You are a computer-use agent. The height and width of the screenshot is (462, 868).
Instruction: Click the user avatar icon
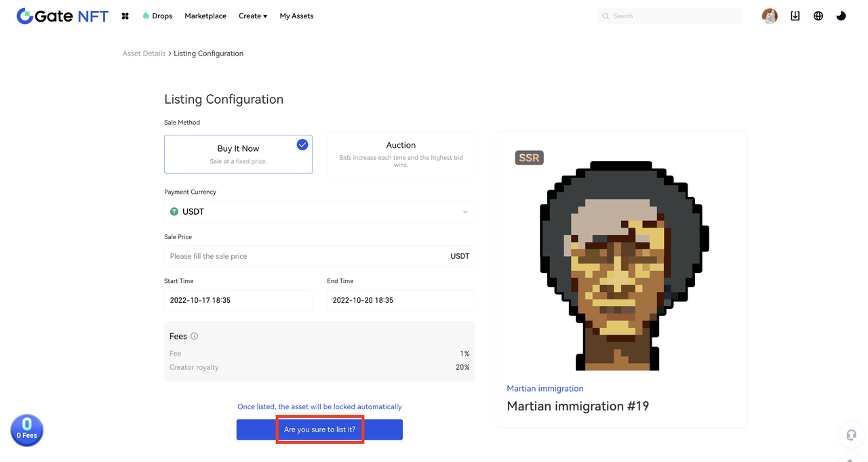point(770,16)
